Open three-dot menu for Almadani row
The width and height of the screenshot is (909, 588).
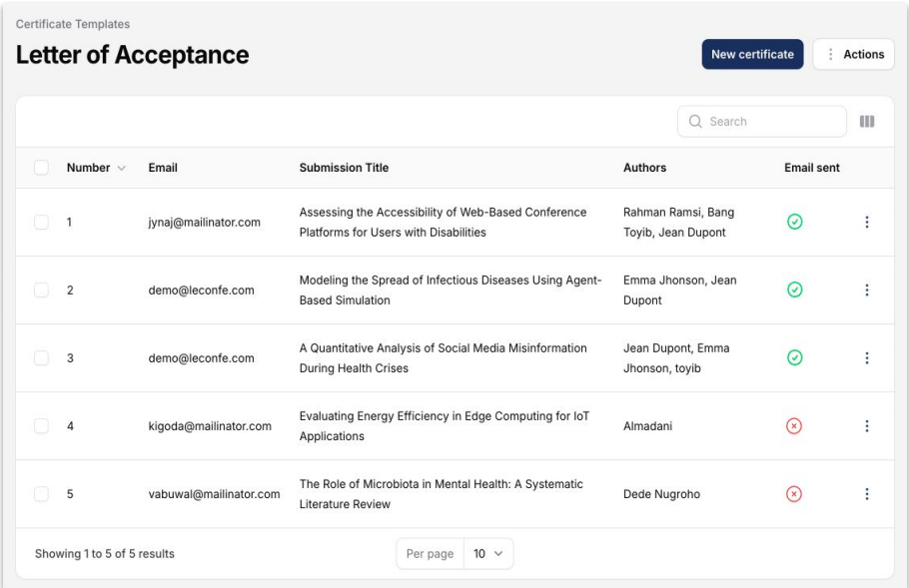point(867,426)
